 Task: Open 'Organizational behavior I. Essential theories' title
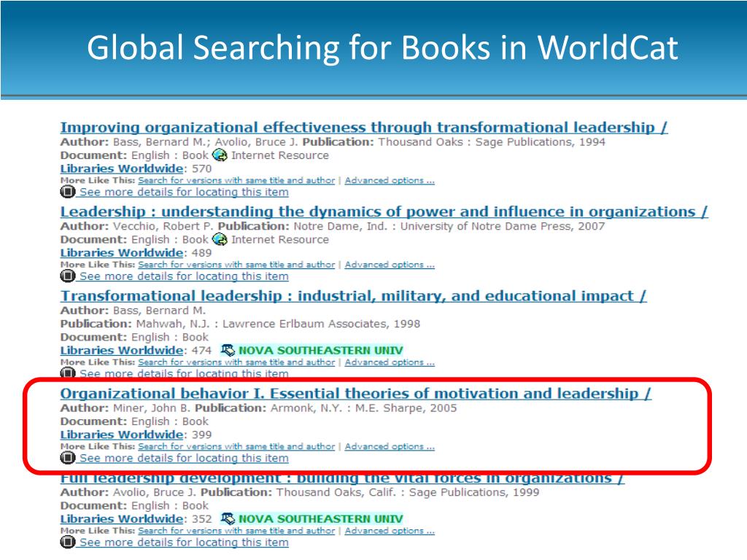pyautogui.click(x=356, y=394)
